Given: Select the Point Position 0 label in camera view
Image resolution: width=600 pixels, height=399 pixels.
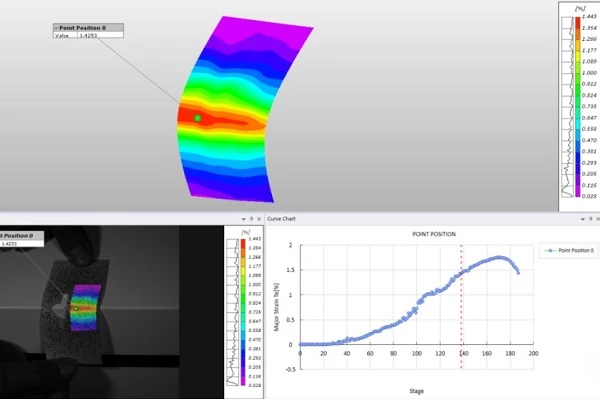Looking at the screenshot, I should coord(17,236).
